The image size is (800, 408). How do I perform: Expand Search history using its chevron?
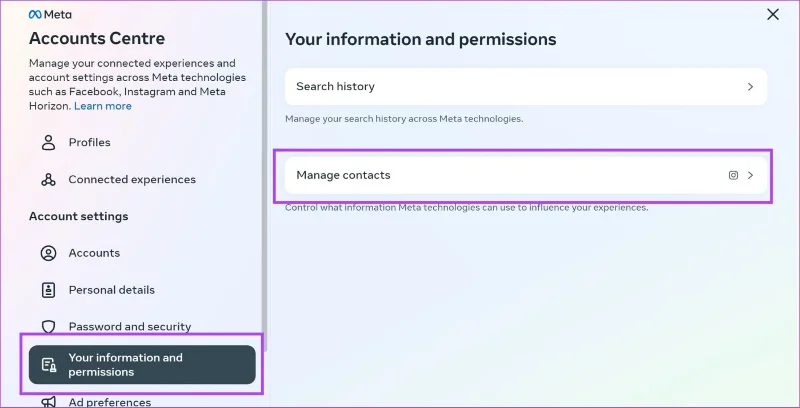pyautogui.click(x=751, y=87)
